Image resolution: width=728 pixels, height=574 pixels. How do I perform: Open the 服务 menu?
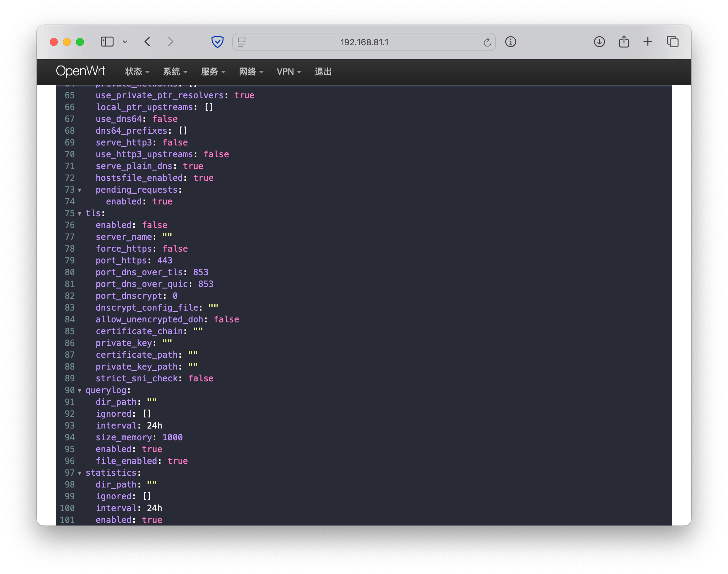coord(213,71)
